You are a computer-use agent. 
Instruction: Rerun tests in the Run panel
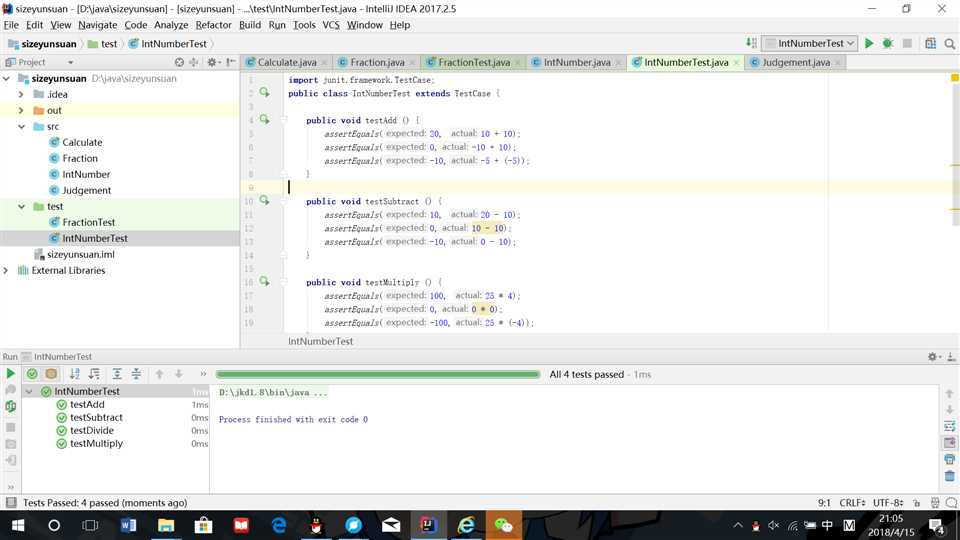pos(10,373)
